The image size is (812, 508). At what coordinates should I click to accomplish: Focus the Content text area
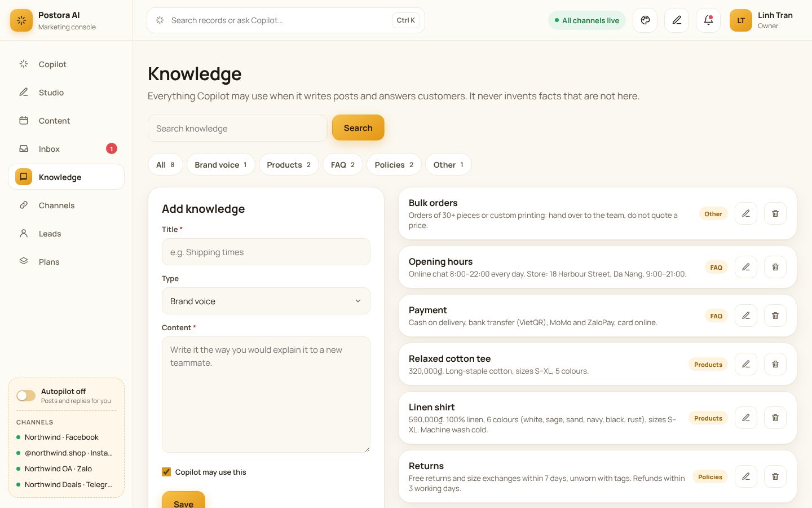tap(266, 395)
